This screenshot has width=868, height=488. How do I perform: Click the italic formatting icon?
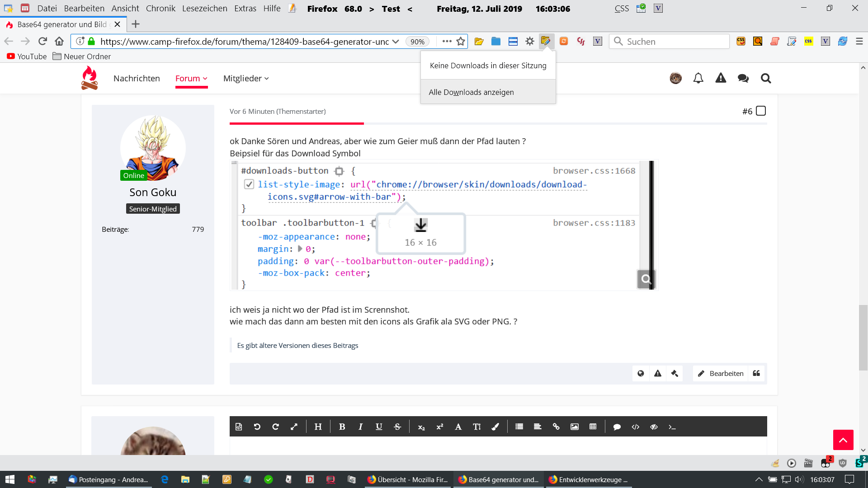coord(360,427)
